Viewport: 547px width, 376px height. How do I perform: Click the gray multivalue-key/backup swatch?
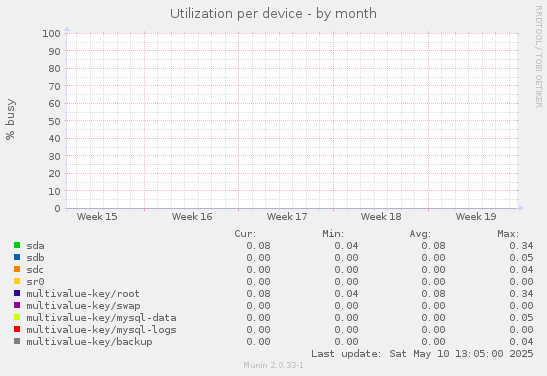coord(17,341)
